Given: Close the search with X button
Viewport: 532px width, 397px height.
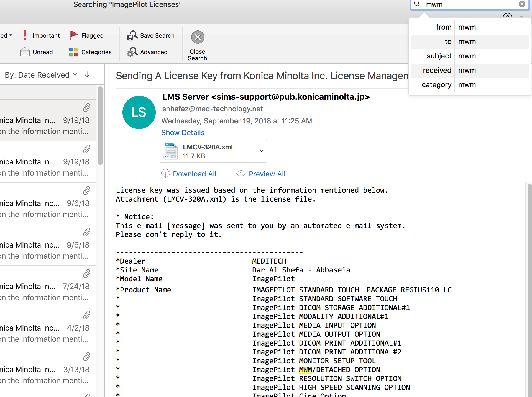Looking at the screenshot, I should (198, 37).
